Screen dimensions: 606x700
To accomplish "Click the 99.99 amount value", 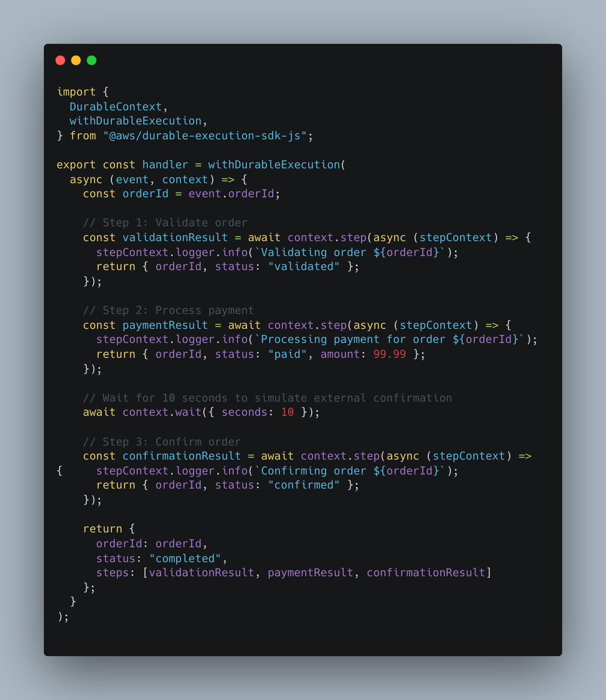I will 390,354.
